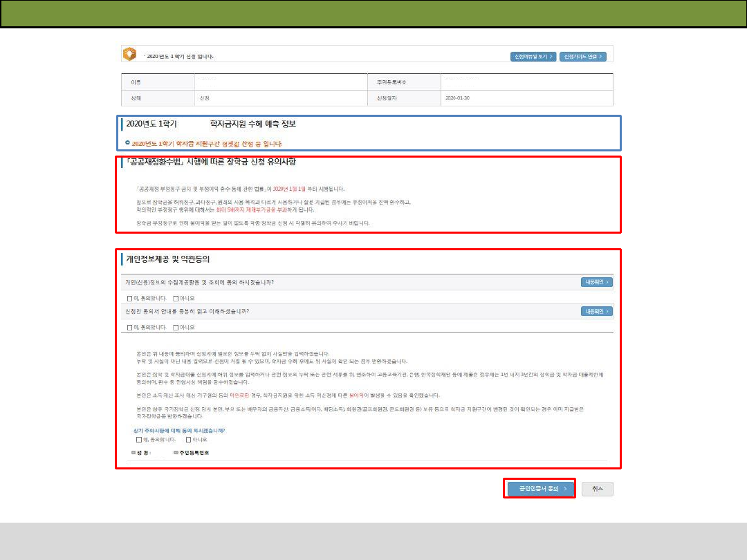Check '아니오' for personal information collection consent

click(176, 298)
